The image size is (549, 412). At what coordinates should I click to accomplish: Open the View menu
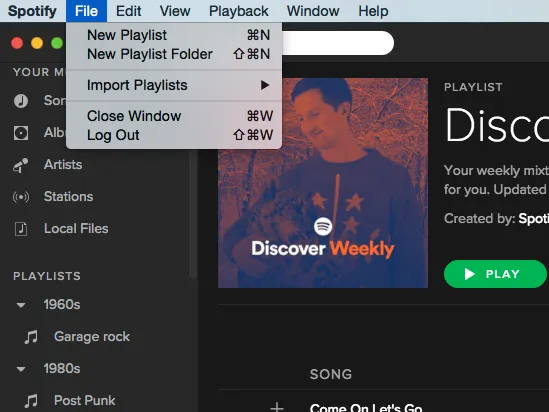(175, 11)
